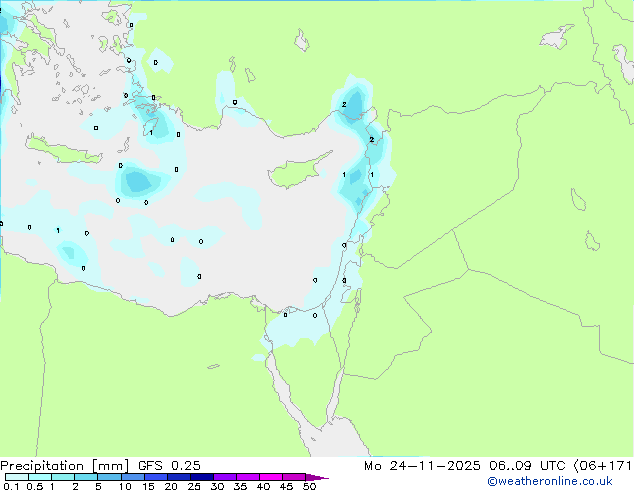634x490 pixels.
Task: Click the '06..09 UTC' time text
Action: [527, 466]
